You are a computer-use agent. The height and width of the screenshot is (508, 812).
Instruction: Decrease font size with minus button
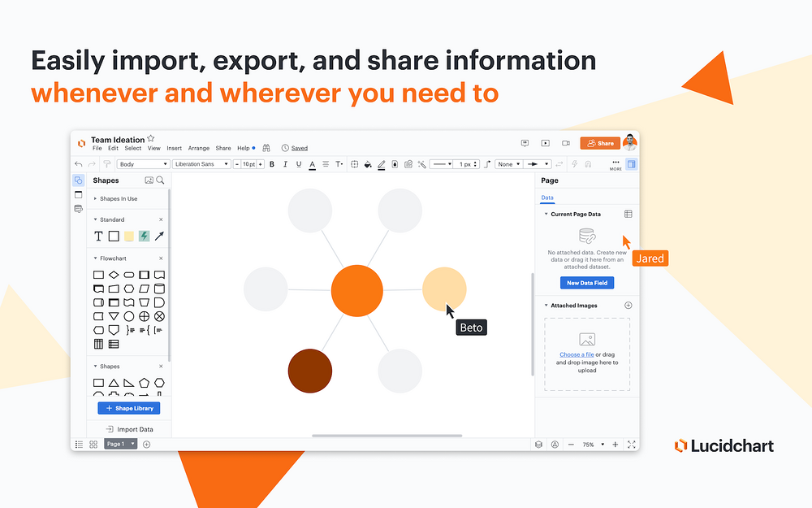click(x=237, y=164)
